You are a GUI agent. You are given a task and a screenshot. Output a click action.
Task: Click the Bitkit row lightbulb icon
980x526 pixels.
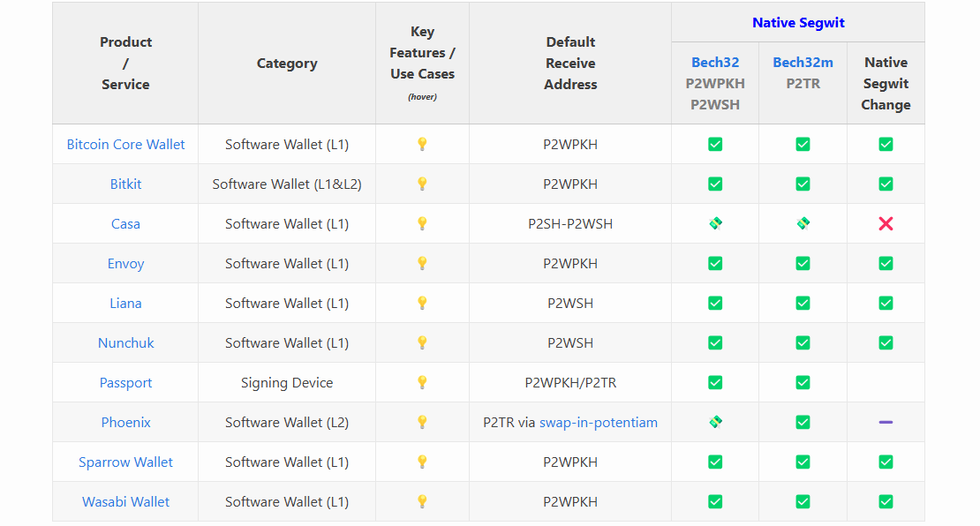pyautogui.click(x=423, y=184)
